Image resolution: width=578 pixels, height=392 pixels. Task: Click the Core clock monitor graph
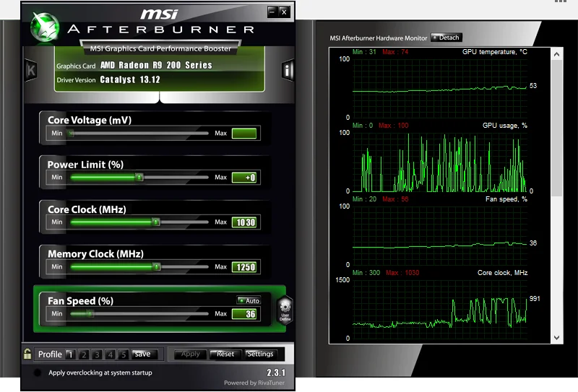[439, 310]
